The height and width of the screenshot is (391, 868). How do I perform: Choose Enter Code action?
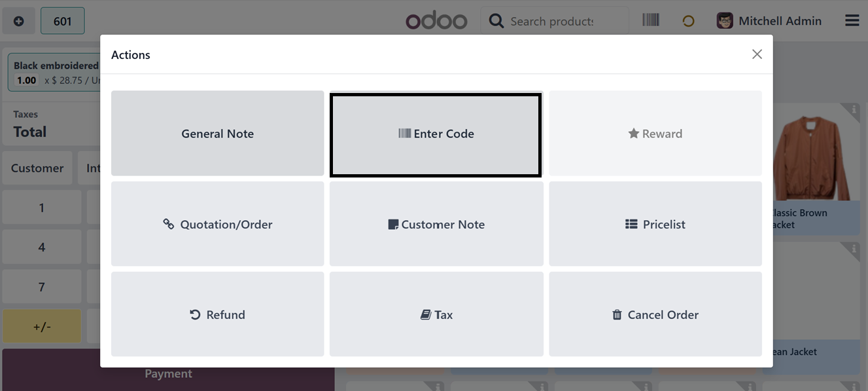point(436,134)
